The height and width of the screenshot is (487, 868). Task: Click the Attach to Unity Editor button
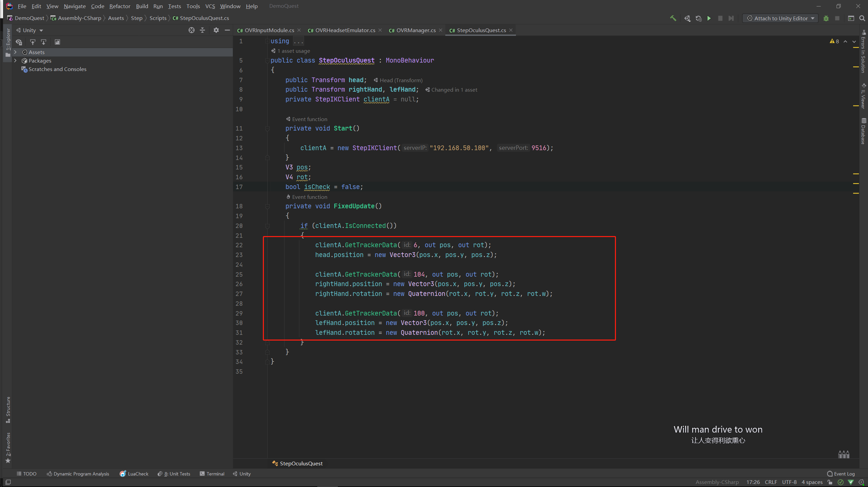[781, 18]
